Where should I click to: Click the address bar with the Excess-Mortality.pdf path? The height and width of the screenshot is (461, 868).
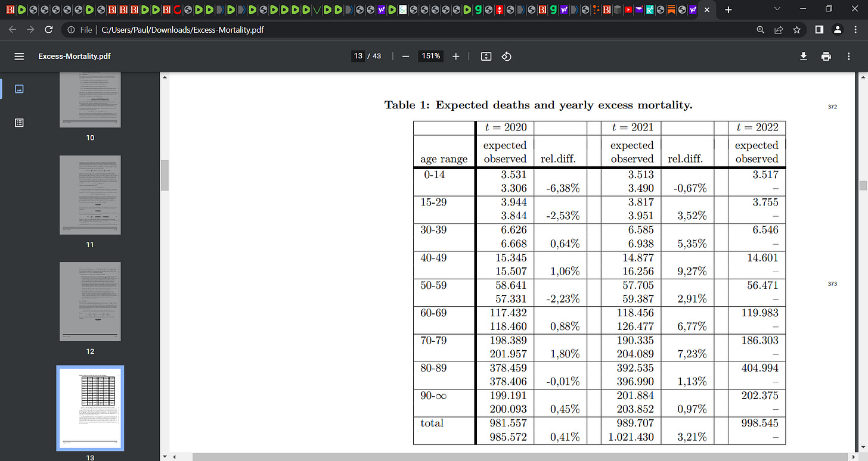pyautogui.click(x=182, y=29)
